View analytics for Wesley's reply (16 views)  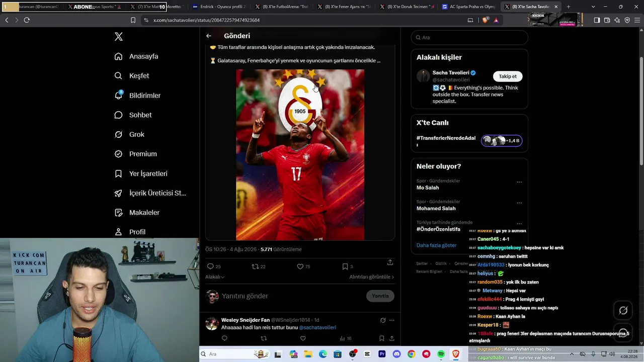pos(346,339)
